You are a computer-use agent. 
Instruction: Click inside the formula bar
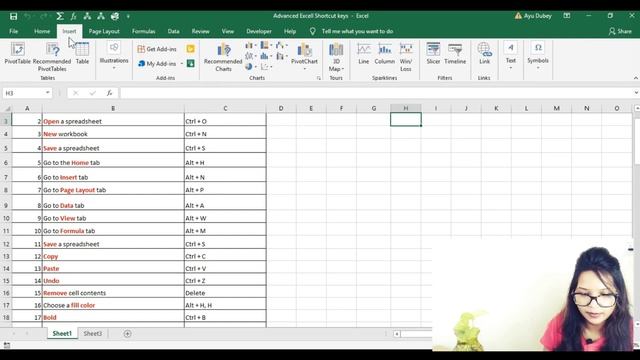pyautogui.click(x=376, y=93)
